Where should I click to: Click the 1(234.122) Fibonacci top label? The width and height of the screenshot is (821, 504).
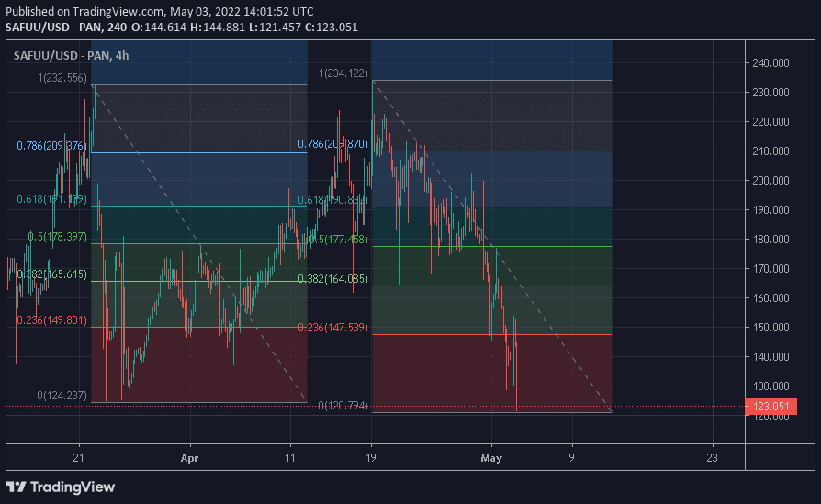pyautogui.click(x=343, y=73)
